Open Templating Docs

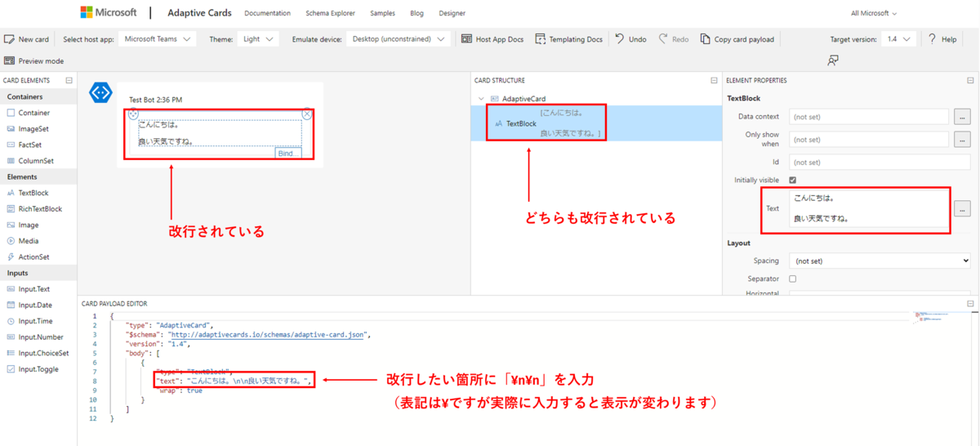[568, 39]
